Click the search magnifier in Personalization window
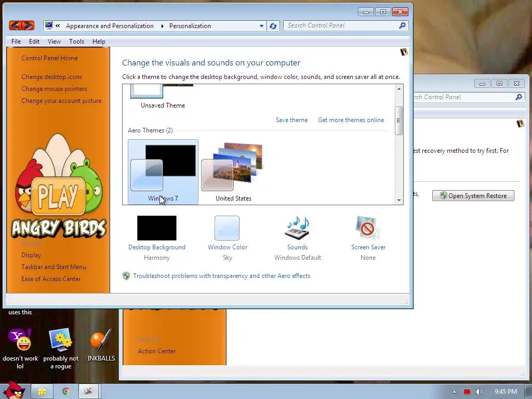This screenshot has height=399, width=532. [x=402, y=25]
